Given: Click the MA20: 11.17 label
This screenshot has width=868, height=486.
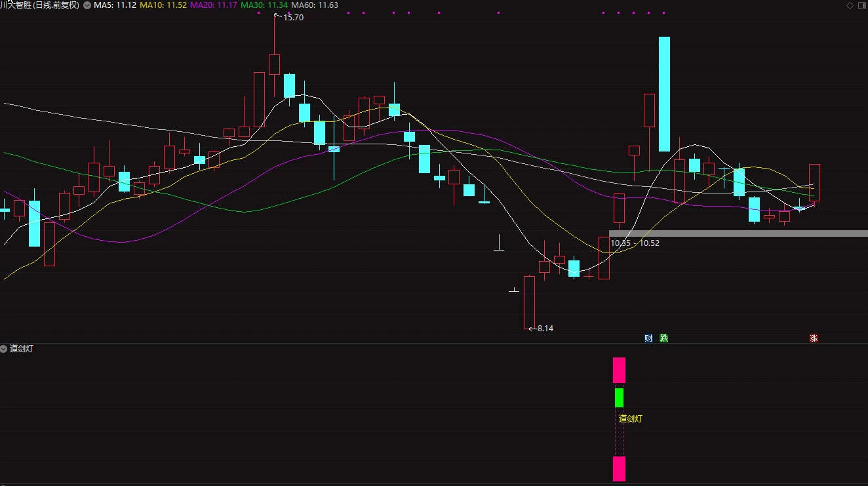Looking at the screenshot, I should click(214, 5).
